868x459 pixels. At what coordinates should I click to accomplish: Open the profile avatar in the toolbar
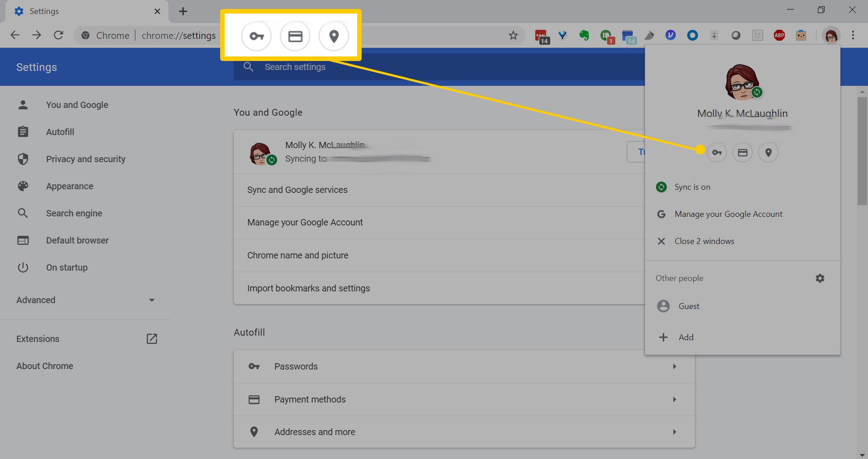pos(831,35)
